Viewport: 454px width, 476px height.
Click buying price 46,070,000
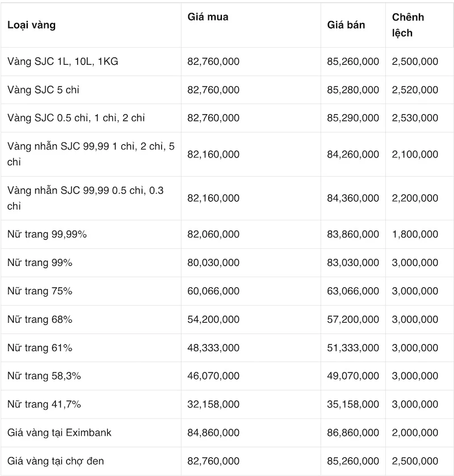point(213,376)
